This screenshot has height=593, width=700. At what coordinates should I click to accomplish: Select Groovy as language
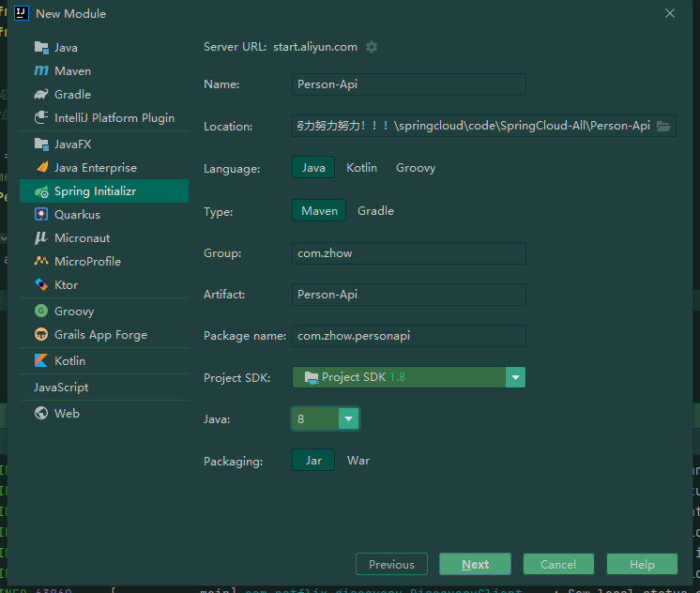coord(416,167)
